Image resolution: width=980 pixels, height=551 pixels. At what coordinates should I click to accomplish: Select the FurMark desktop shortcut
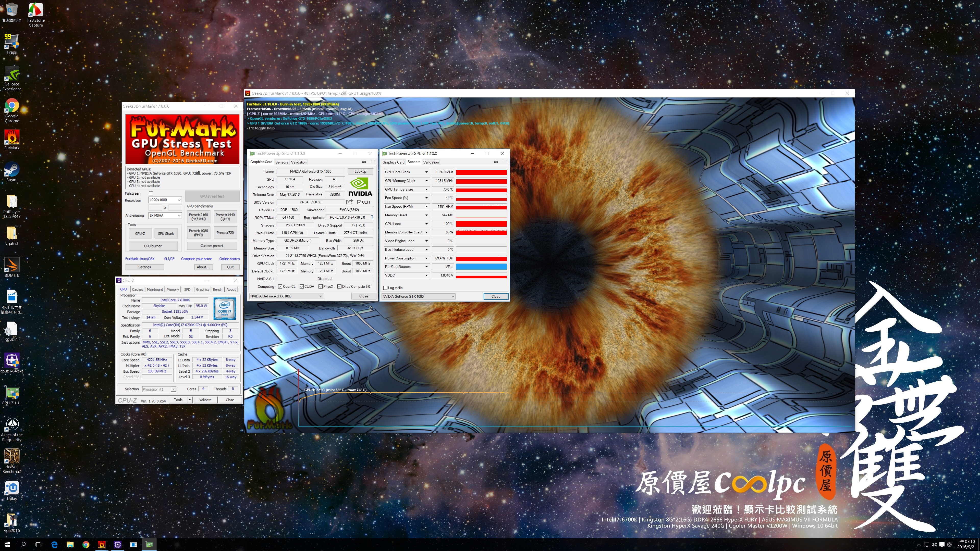tap(12, 140)
